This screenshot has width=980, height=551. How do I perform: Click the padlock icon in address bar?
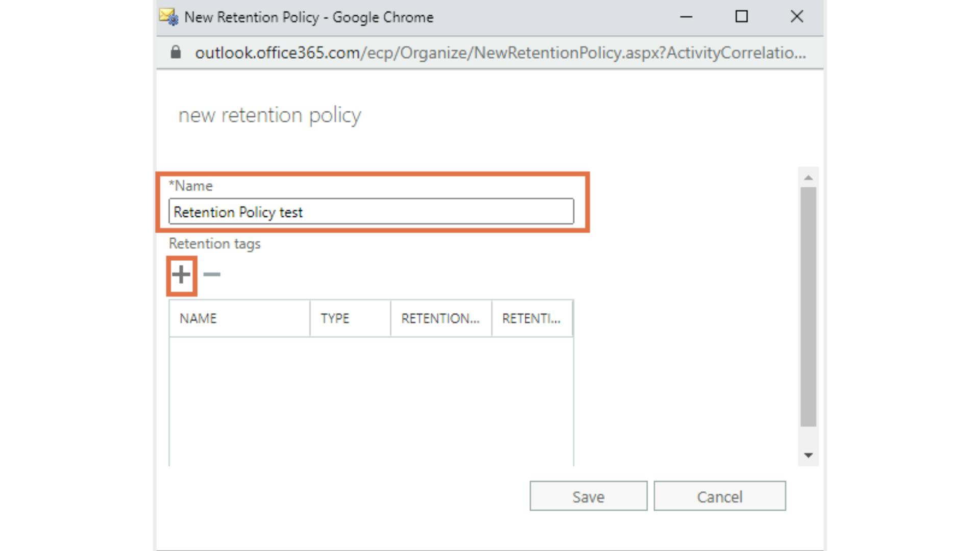tap(176, 52)
